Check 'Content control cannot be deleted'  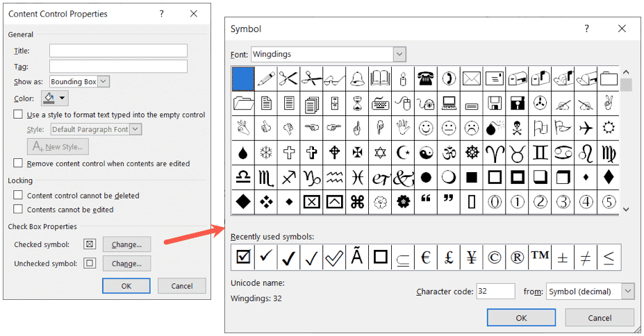tap(18, 196)
